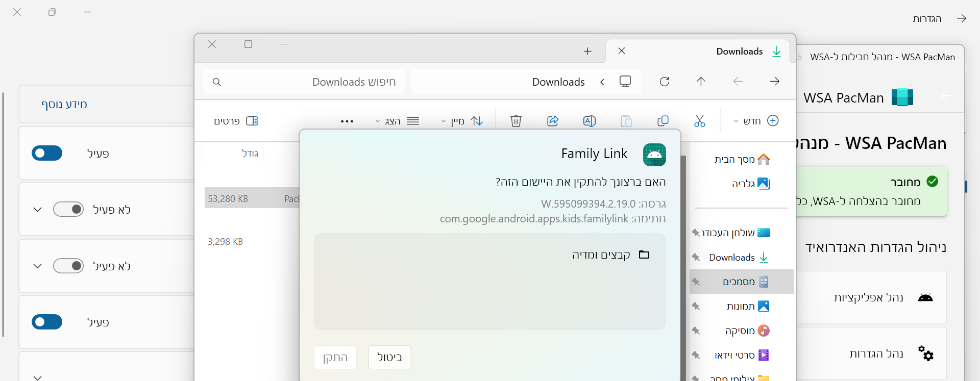Toggle the bottom פעיל switch in Settings
The image size is (980, 381).
click(47, 322)
